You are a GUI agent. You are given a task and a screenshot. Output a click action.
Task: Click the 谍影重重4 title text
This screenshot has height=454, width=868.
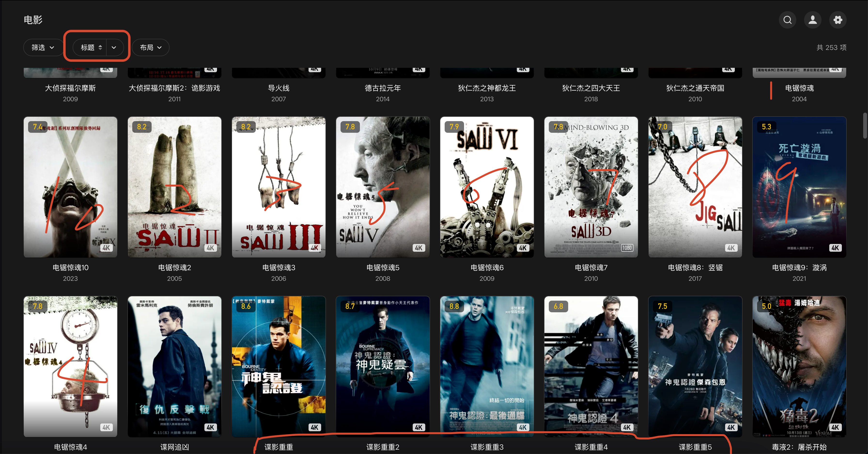(591, 447)
